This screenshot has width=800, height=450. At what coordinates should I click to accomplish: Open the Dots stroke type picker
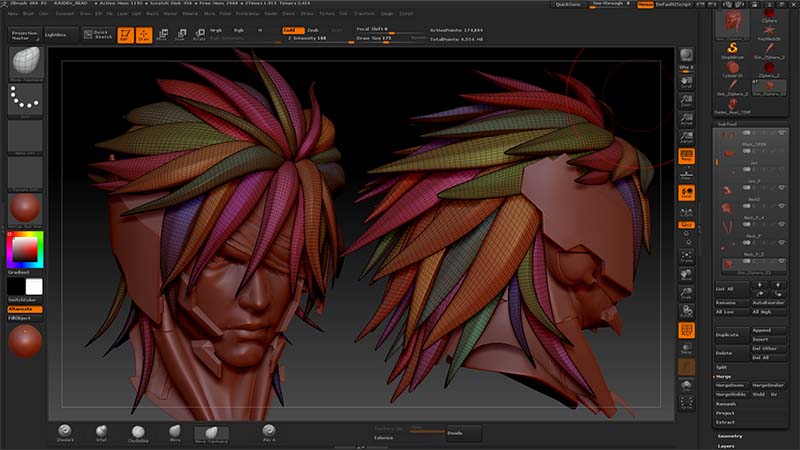pyautogui.click(x=25, y=99)
